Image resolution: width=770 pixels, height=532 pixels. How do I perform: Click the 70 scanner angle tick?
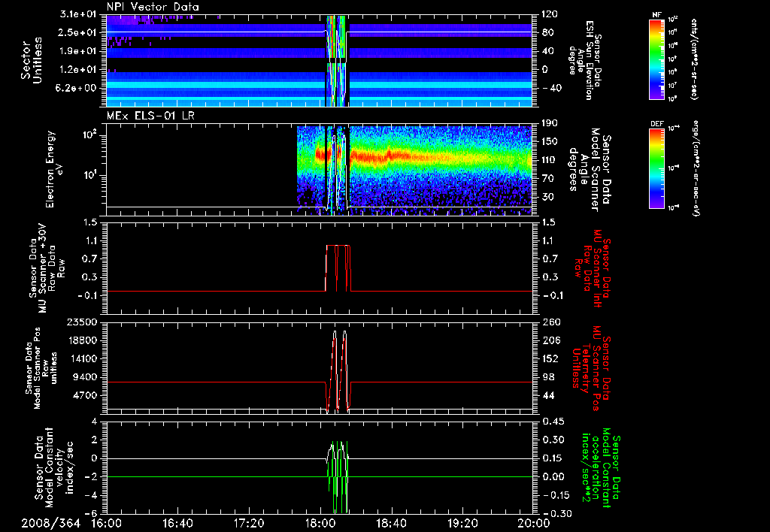pos(548,178)
